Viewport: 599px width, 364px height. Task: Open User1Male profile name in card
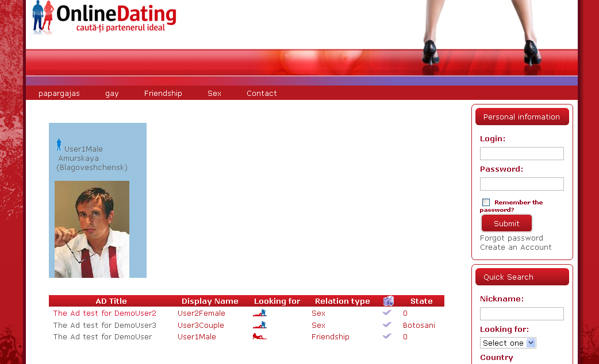coord(83,149)
